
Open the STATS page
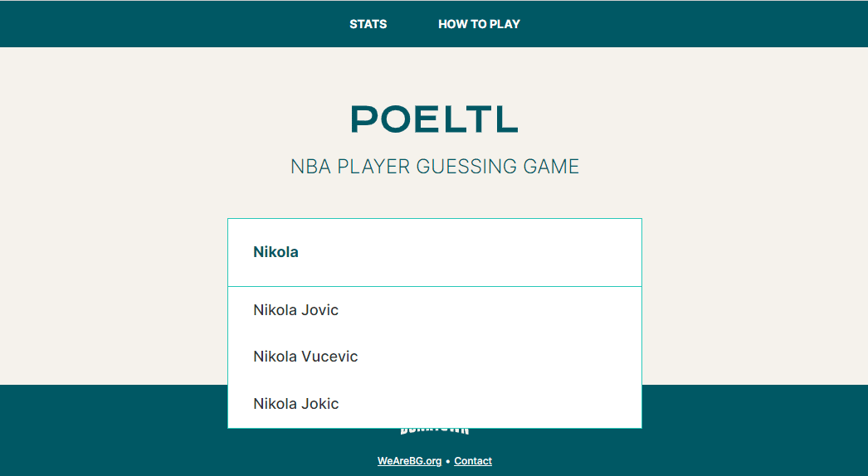pyautogui.click(x=368, y=24)
